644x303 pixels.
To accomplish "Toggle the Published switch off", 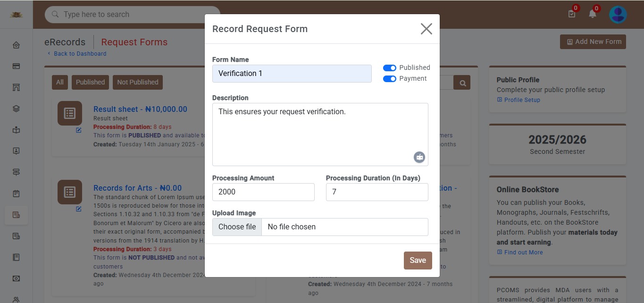I will coord(389,68).
